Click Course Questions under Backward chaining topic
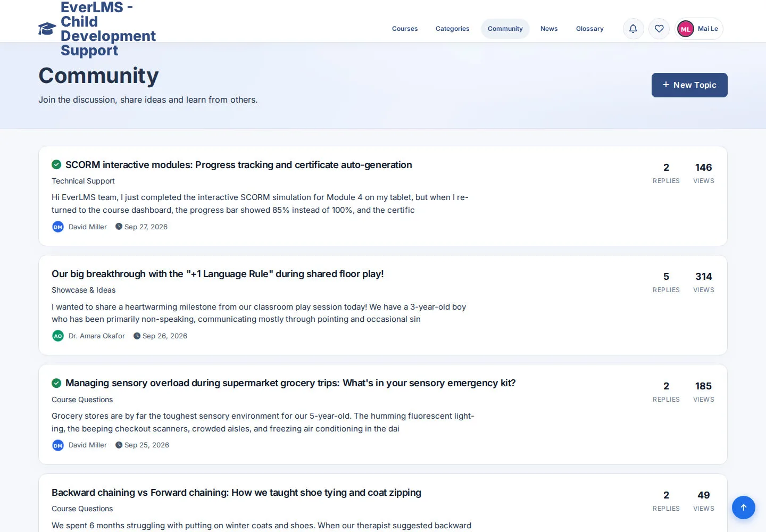Screen dimensions: 766x532 tap(82, 509)
